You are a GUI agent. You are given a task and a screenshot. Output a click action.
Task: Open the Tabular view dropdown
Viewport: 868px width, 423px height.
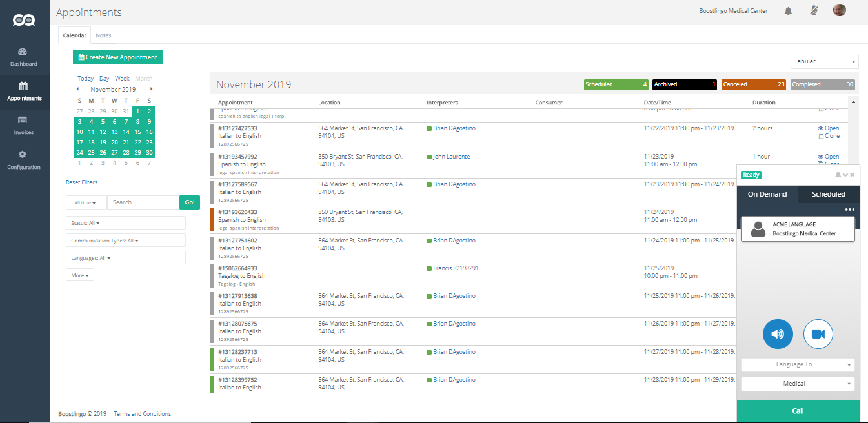click(x=825, y=61)
